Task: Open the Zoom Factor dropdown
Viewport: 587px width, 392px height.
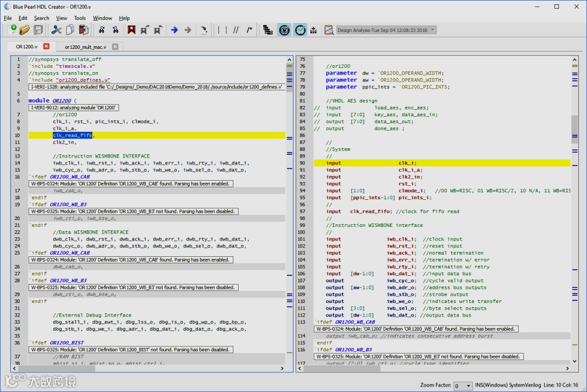Action: (463, 385)
